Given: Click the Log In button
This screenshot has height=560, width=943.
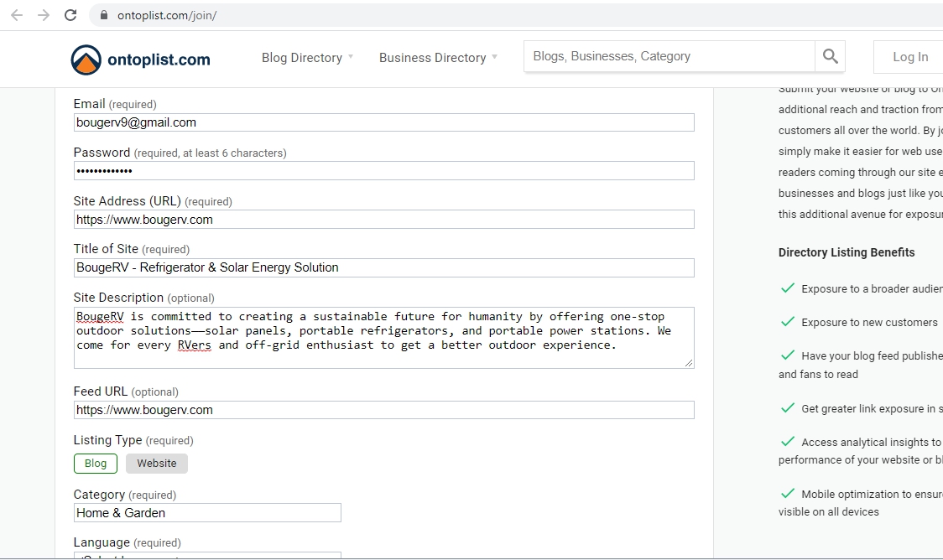Looking at the screenshot, I should click(x=909, y=57).
